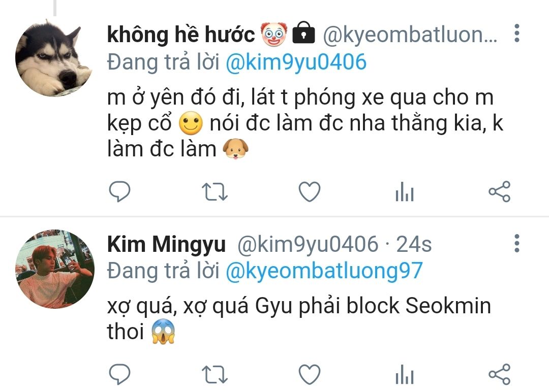Reply to Kim Mingyu's tweet
Viewport: 549px width, 392px height.
click(x=120, y=374)
